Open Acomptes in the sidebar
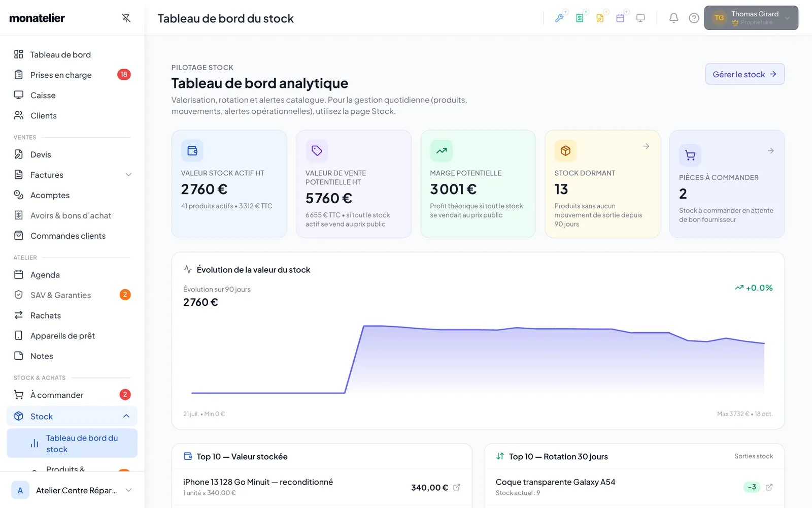Screen dimensions: 812x508 (72, 195)
